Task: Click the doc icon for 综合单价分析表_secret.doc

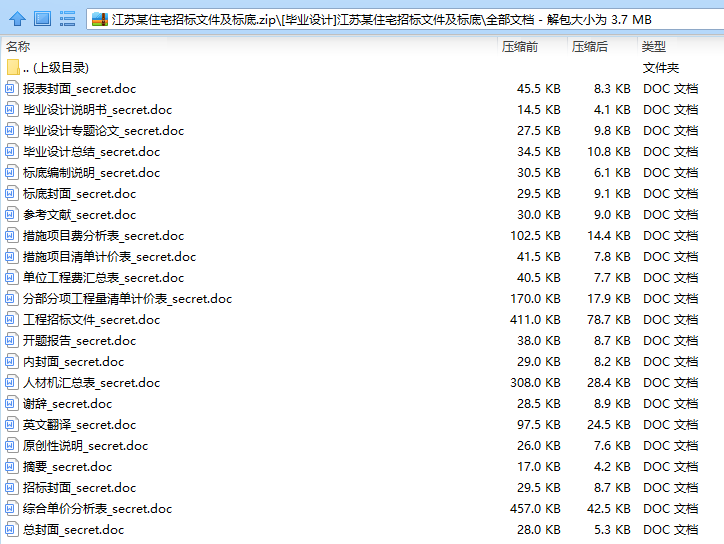Action: [12, 509]
